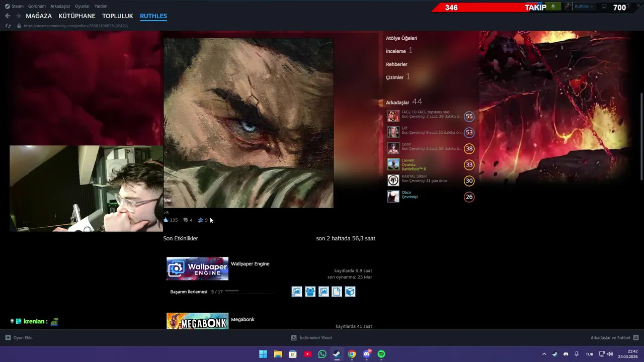Open Spotify from the taskbar
The image size is (644, 362).
coord(381,354)
